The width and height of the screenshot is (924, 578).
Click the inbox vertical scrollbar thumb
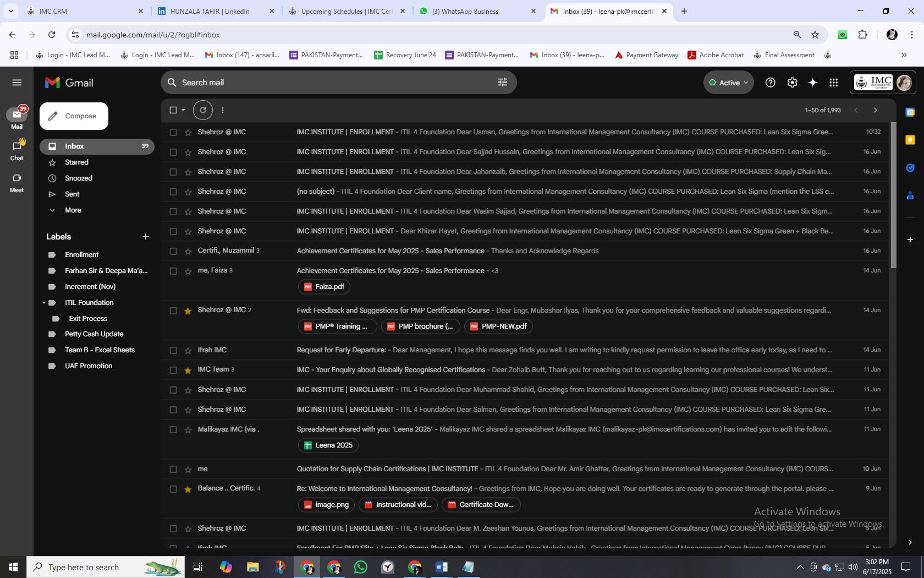[x=893, y=195]
